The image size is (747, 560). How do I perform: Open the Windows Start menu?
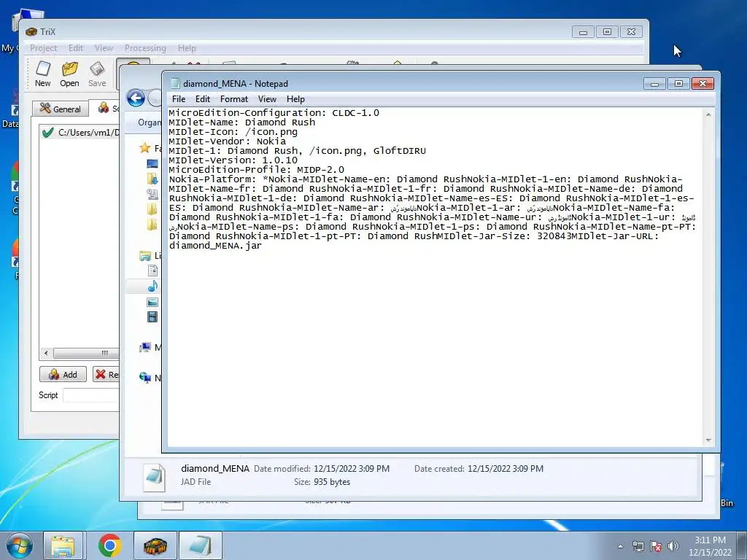click(x=19, y=545)
